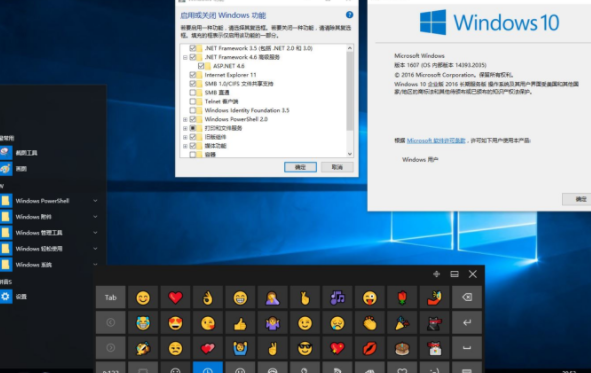The height and width of the screenshot is (373, 591).
Task: Insert the OK hand emoji
Action: pyautogui.click(x=208, y=297)
